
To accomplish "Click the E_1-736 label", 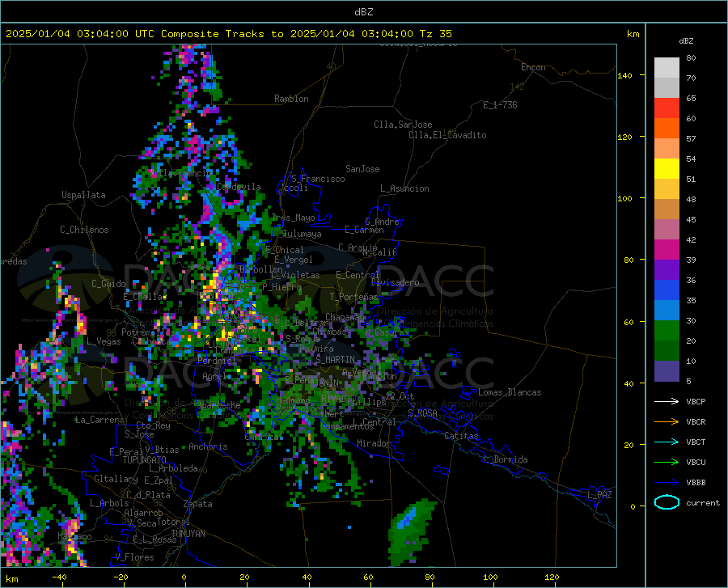I will [500, 105].
